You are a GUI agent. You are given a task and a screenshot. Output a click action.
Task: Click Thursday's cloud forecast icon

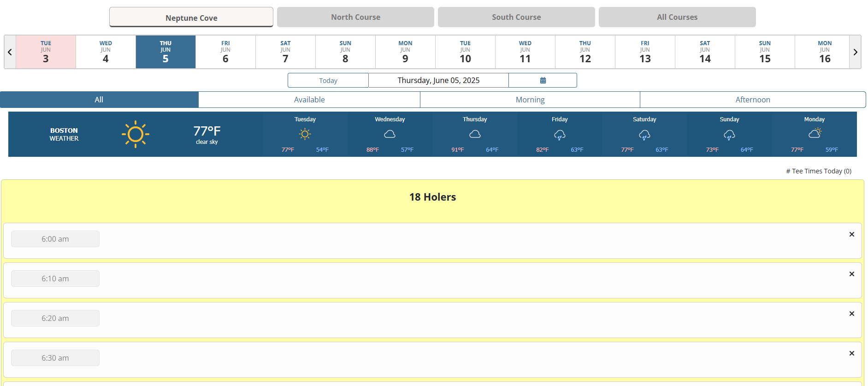point(475,134)
